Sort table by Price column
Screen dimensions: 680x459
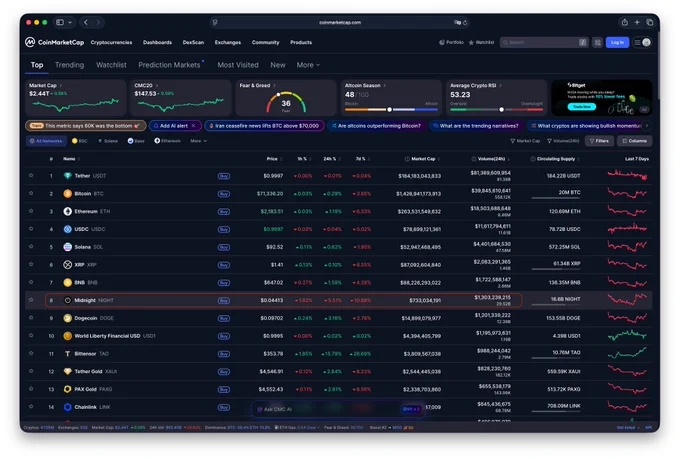click(274, 159)
